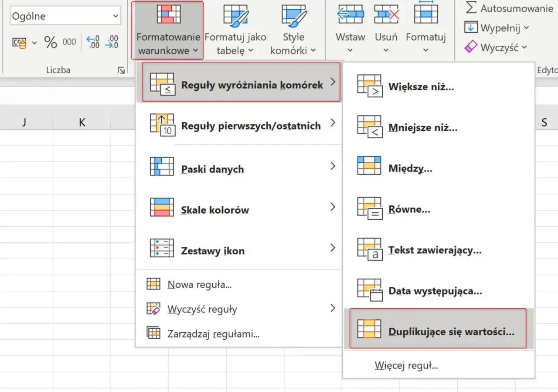Viewport: 558px width, 392px height.
Task: Click the decrease decimal places icon
Action: click(111, 41)
